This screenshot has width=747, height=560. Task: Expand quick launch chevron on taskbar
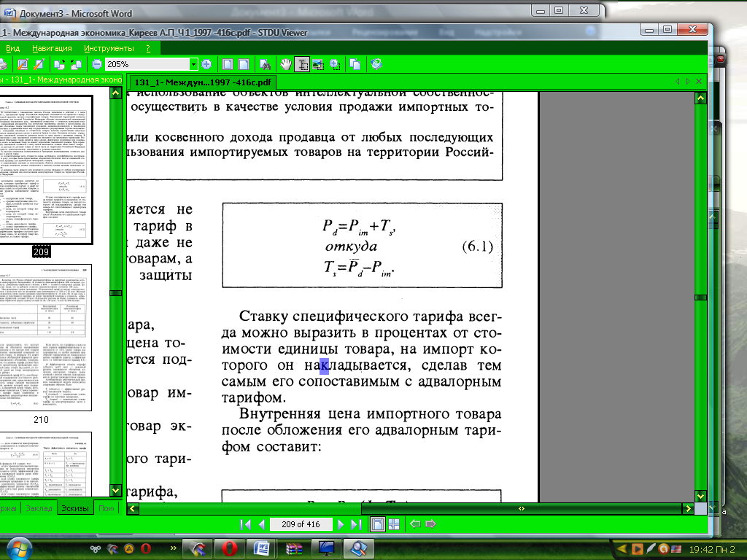point(174,548)
